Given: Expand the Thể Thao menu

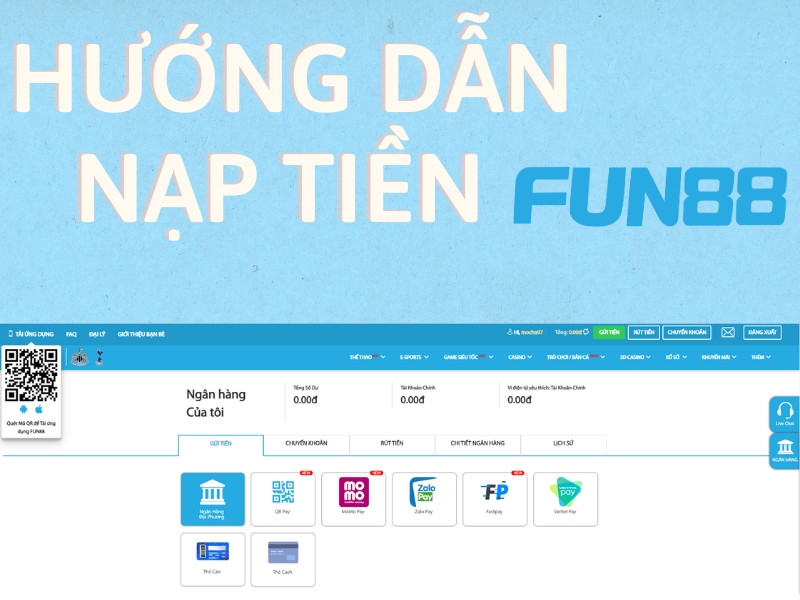Looking at the screenshot, I should point(367,357).
